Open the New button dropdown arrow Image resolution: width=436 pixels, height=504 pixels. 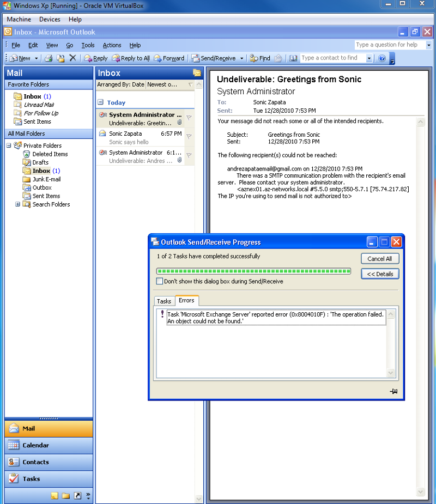(x=37, y=58)
